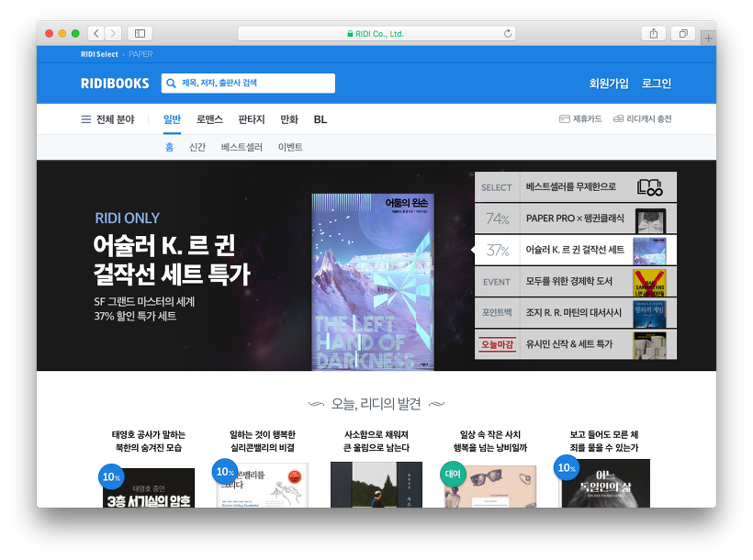Viewport: 753px width, 560px height.
Task: Click the 10% badge on the 실리콘밸리 book
Action: pos(225,472)
